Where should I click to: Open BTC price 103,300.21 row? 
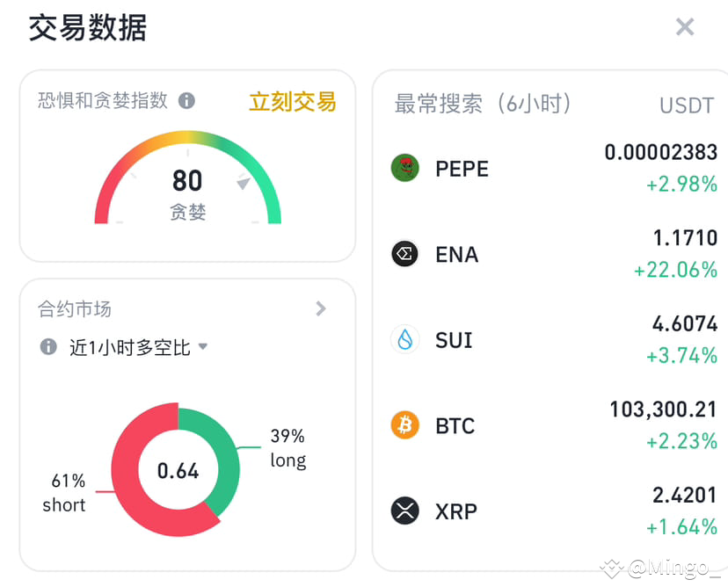click(x=555, y=425)
